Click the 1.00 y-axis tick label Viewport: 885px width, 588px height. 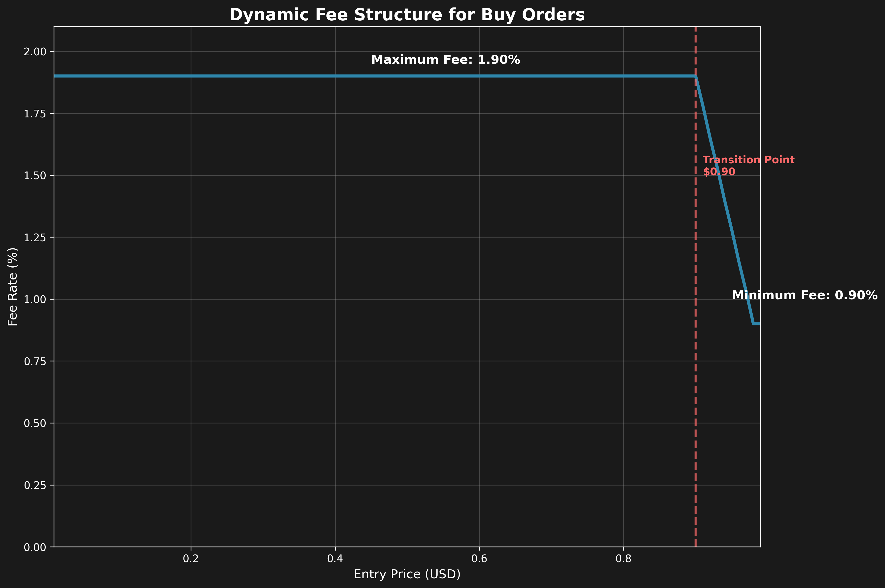pyautogui.click(x=35, y=300)
